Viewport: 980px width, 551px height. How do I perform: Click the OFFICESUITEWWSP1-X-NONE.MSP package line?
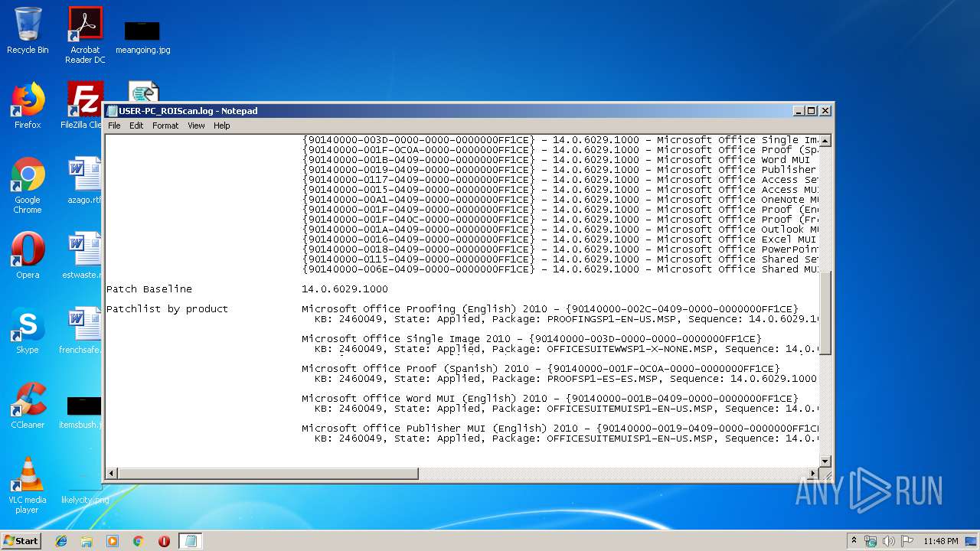567,349
